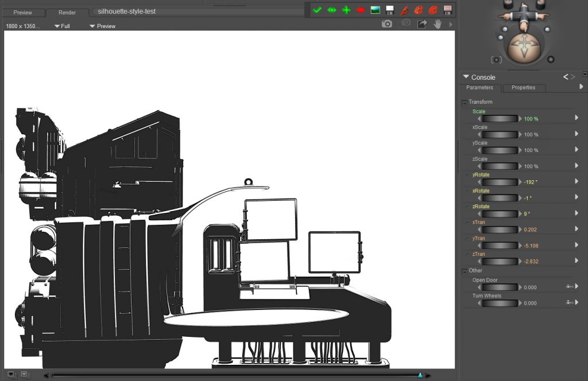Click the Console previous arrow button
The height and width of the screenshot is (381, 588).
click(x=566, y=77)
